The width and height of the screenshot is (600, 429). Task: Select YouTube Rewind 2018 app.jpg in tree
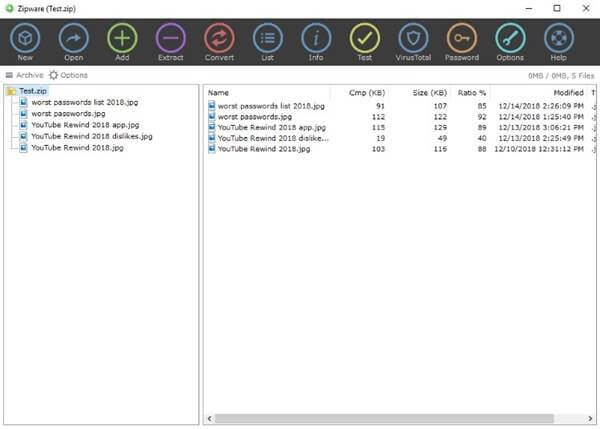(85, 125)
